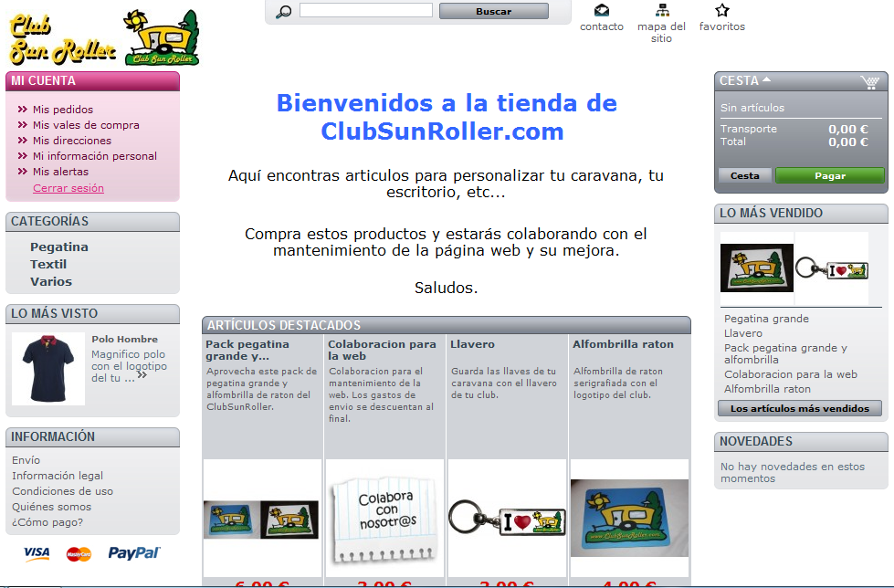Click the Cerrar sesión link

coord(68,188)
